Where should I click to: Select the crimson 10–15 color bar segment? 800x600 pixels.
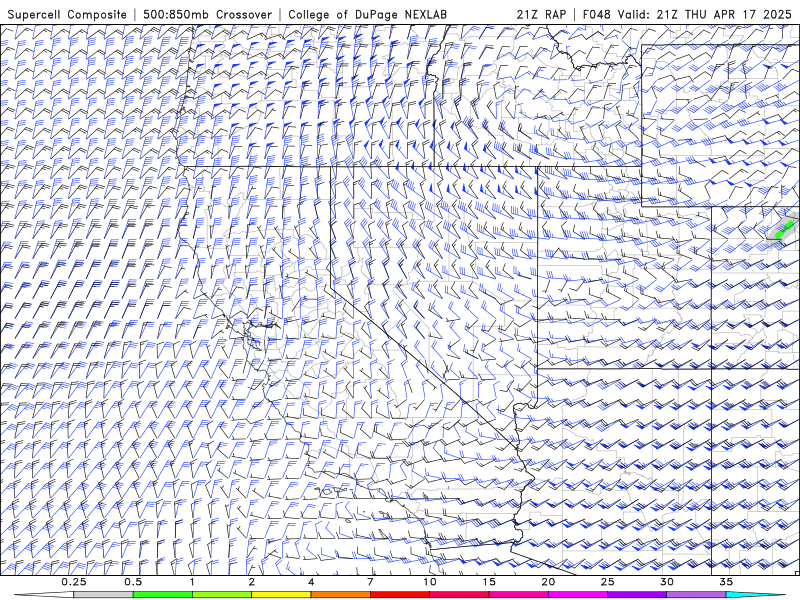(x=459, y=595)
